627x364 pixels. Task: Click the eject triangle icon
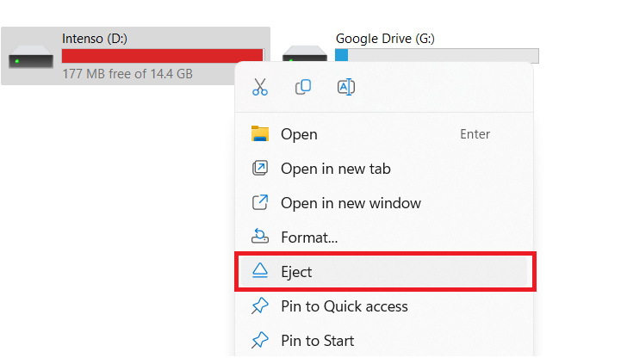(x=260, y=271)
